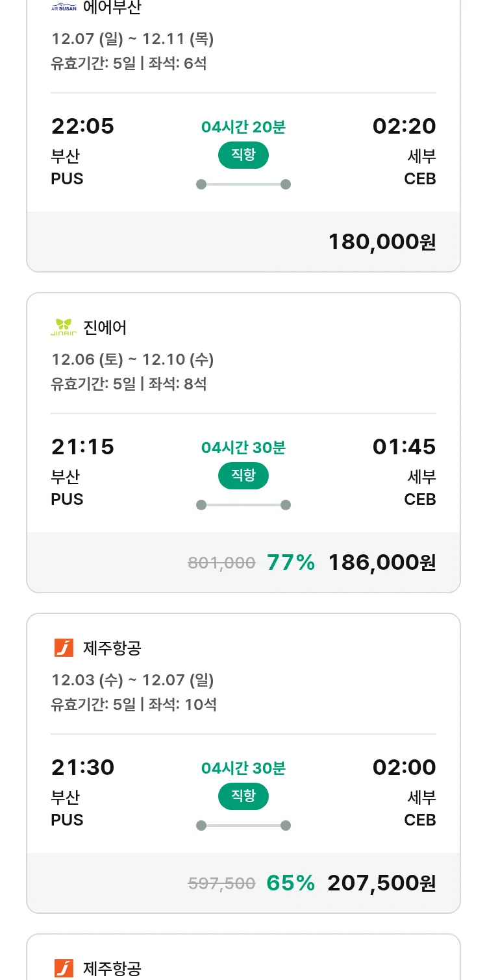
Task: Tap the Air Busan airline logo
Action: click(x=64, y=8)
